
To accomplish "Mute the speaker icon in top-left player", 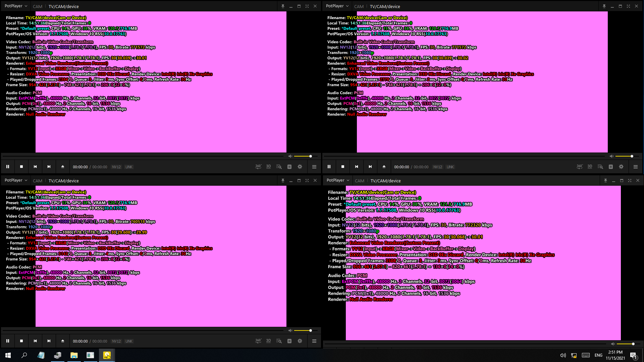I will (290, 156).
